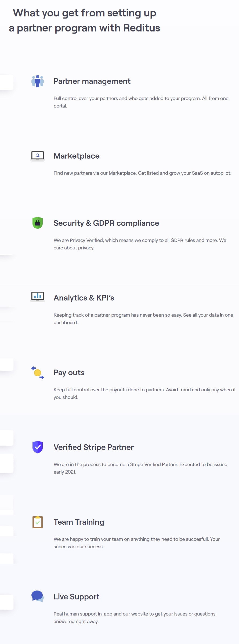Click the Team Training clipboard icon
Screen dimensions: 239x644
(x=38, y=522)
